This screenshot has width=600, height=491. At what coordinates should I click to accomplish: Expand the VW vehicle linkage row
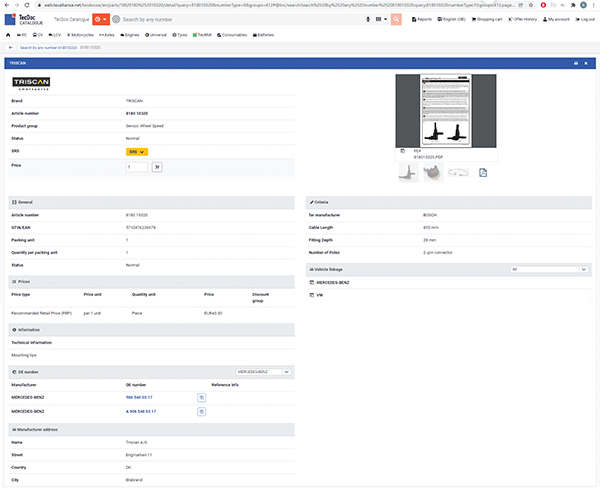[319, 296]
